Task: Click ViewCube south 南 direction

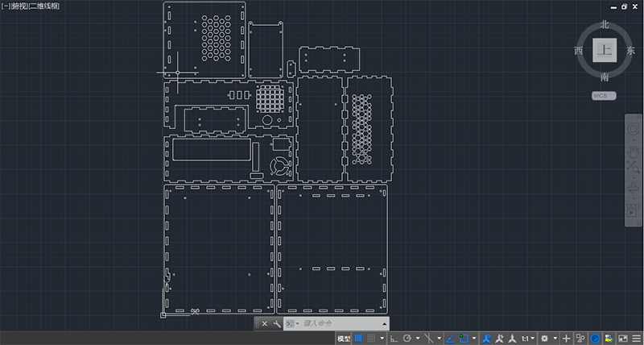Action: point(605,77)
